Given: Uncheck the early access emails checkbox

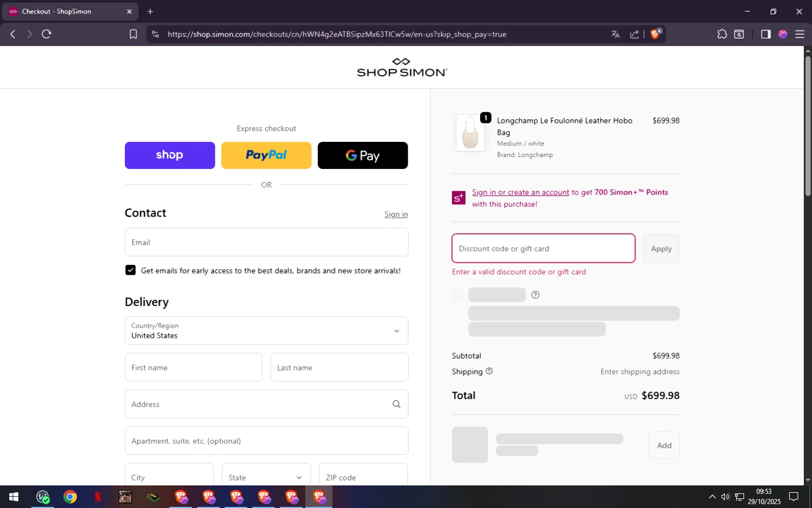Looking at the screenshot, I should (130, 270).
